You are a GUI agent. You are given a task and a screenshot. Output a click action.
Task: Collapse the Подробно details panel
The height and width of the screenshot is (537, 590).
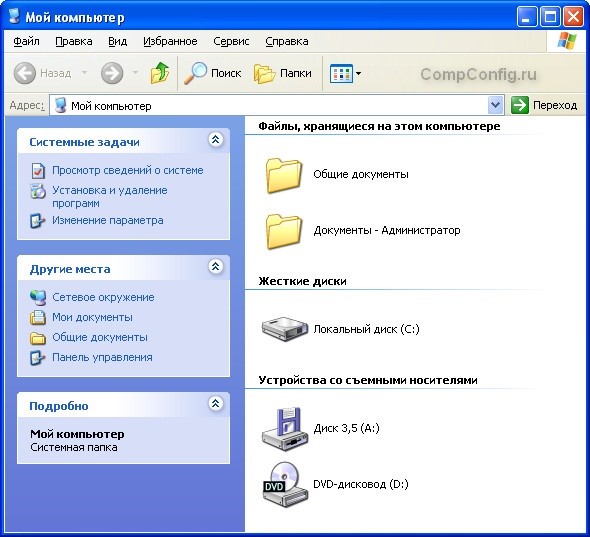click(x=215, y=404)
